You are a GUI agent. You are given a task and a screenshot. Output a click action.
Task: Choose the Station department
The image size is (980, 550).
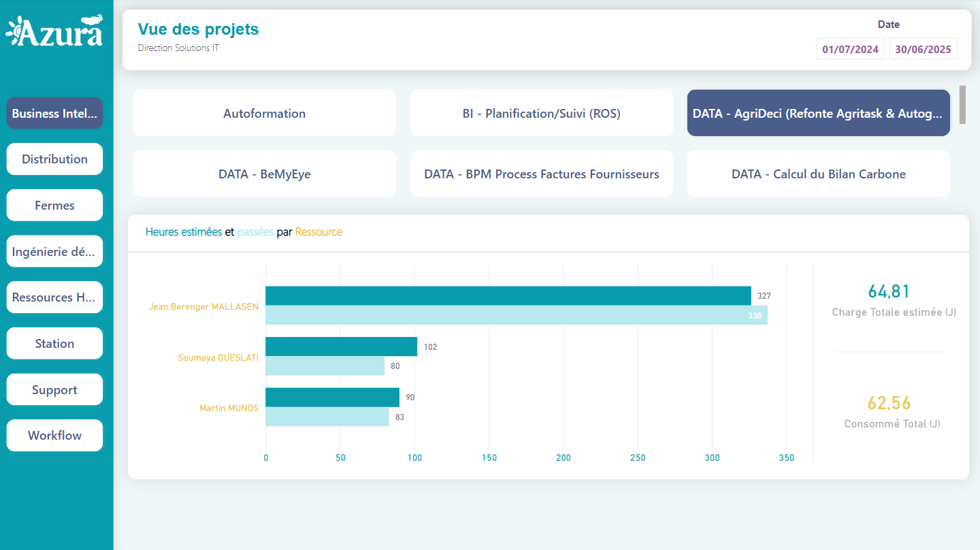(x=54, y=344)
